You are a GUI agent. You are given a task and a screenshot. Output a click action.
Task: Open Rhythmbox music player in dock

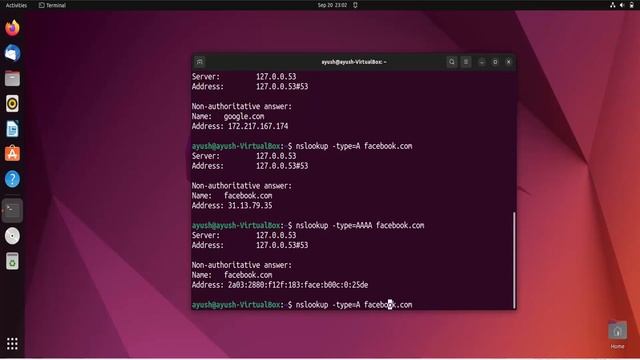pos(12,104)
